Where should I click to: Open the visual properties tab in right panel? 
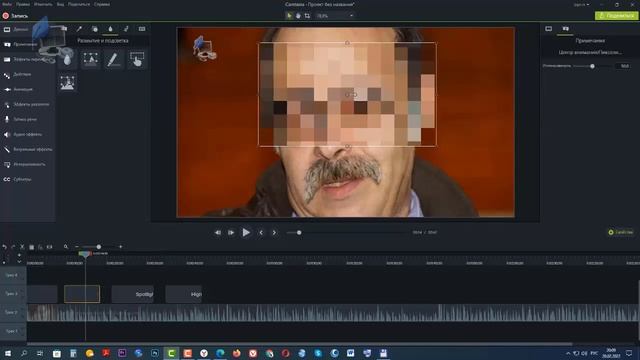click(x=549, y=29)
